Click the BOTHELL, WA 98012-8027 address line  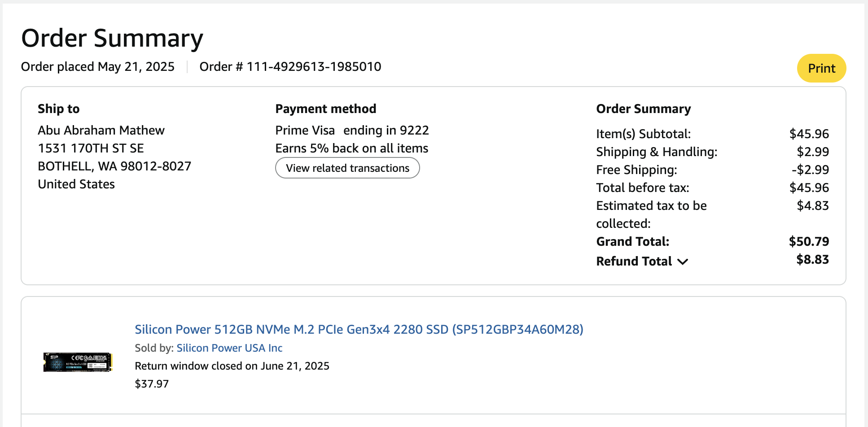click(114, 166)
